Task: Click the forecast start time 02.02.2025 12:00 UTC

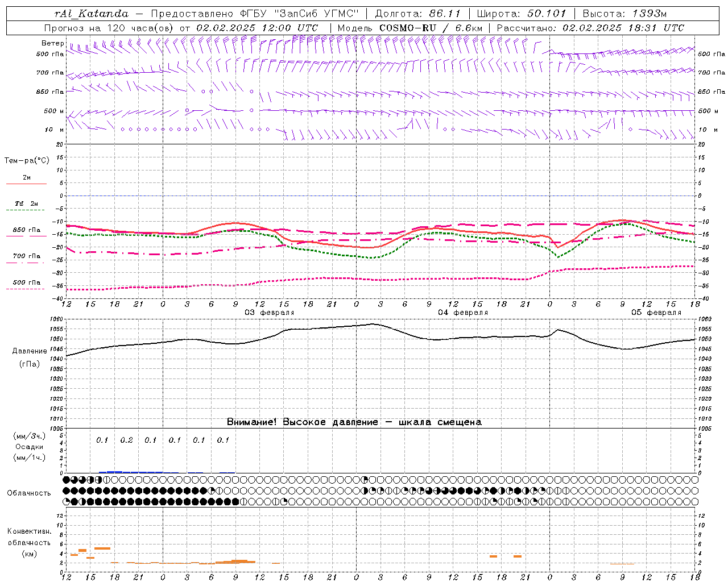Action: pos(257,28)
